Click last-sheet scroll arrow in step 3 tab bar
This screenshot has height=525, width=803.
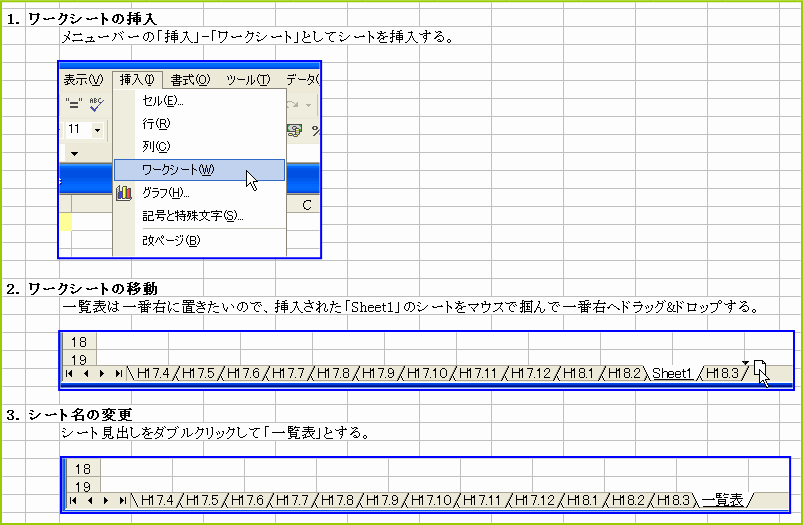pos(122,500)
